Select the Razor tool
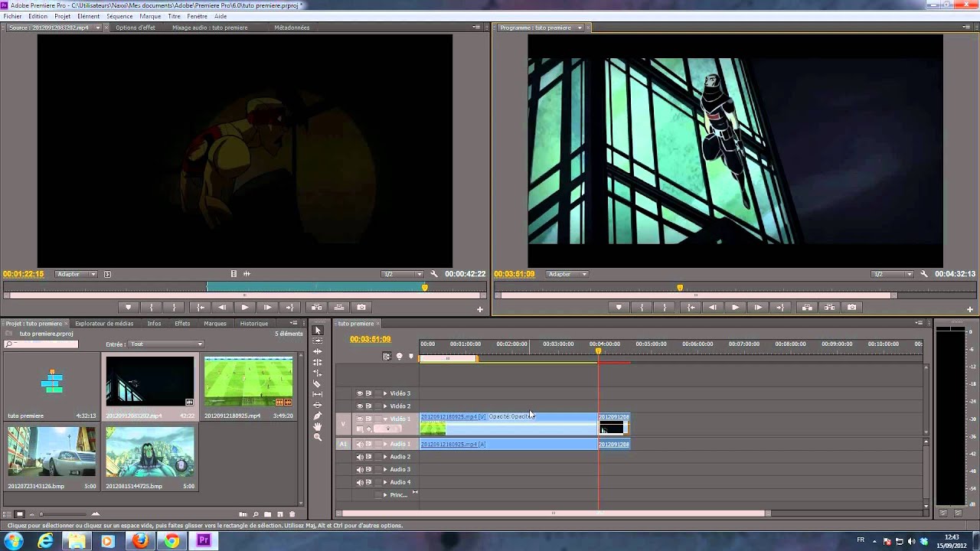The image size is (980, 551). [318, 383]
